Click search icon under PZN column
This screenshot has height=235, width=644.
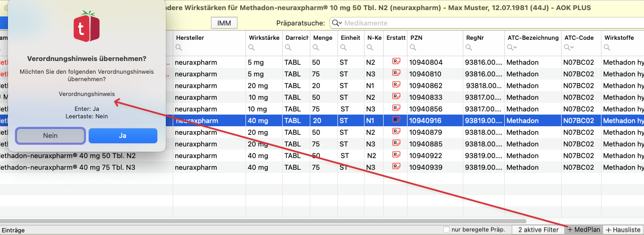click(413, 48)
